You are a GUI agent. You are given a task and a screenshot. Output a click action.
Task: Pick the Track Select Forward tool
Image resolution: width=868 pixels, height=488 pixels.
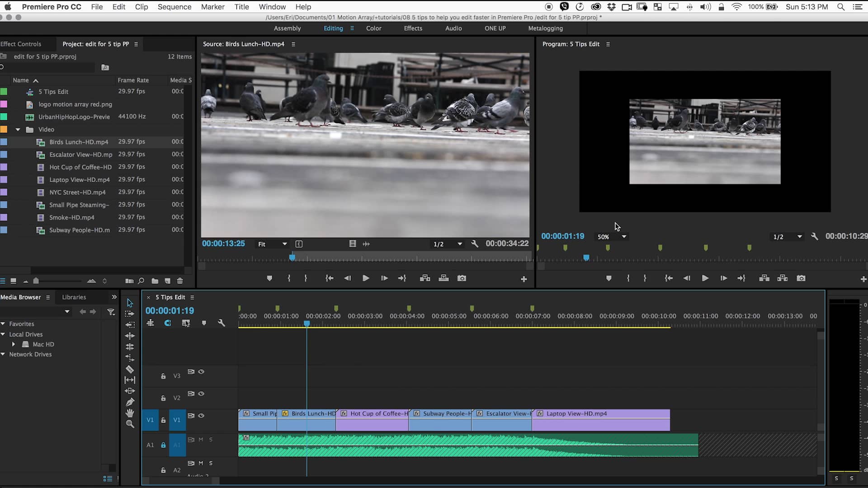coord(130,314)
